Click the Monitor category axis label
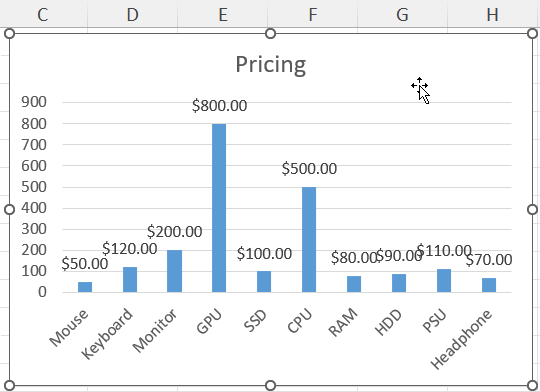The image size is (540, 392). [x=155, y=331]
